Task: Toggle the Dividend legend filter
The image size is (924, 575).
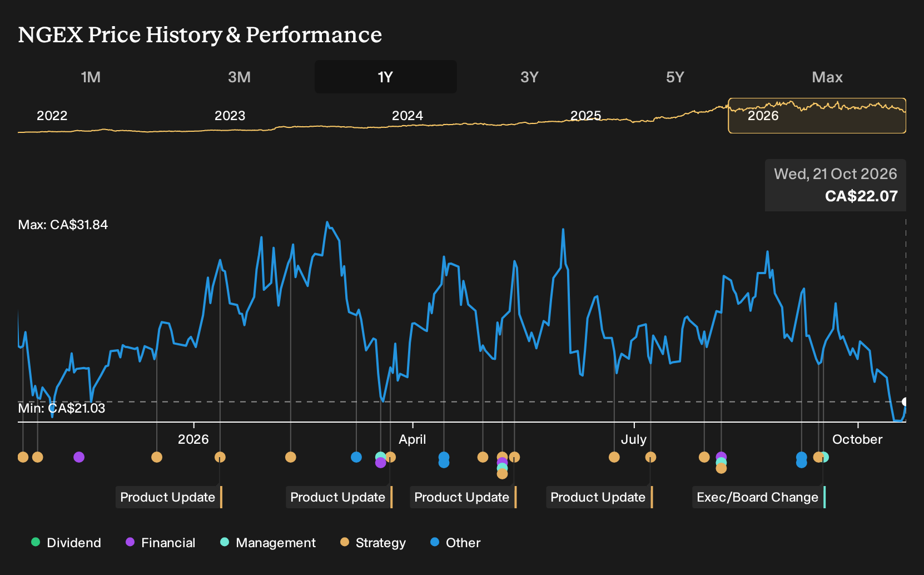Action: (66, 543)
